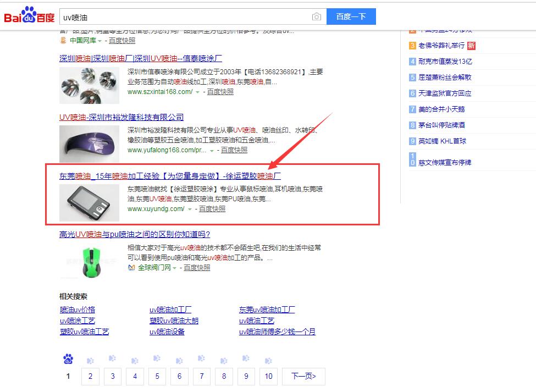The height and width of the screenshot is (392, 536).
Task: Expand dropdown arrow next to 全球阀门网
Action: (175, 268)
